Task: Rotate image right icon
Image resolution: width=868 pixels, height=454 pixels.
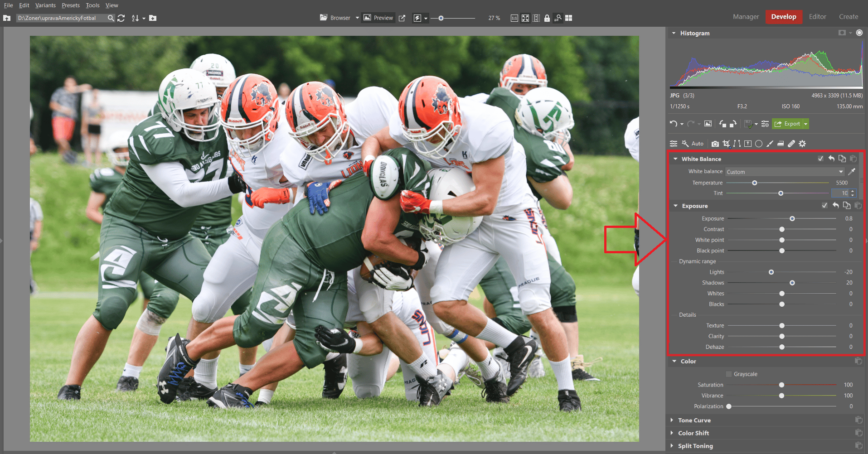Action: [733, 124]
